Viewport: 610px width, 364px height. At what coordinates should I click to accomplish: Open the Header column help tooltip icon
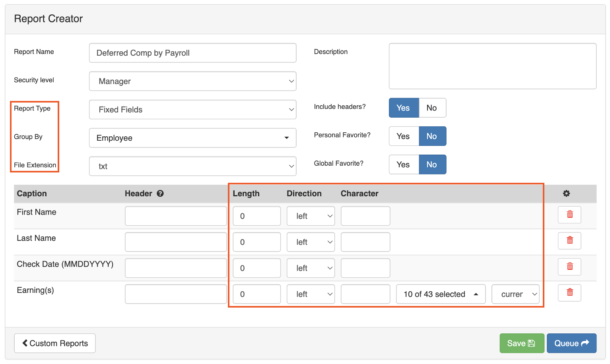(x=160, y=194)
